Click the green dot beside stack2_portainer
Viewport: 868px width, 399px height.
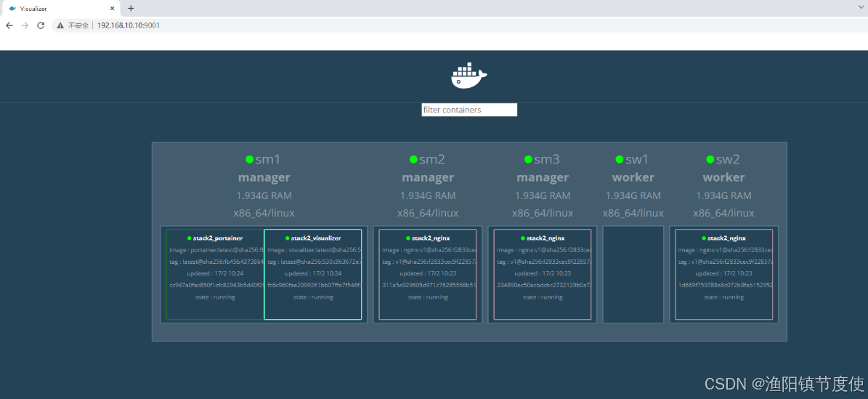[x=189, y=238]
